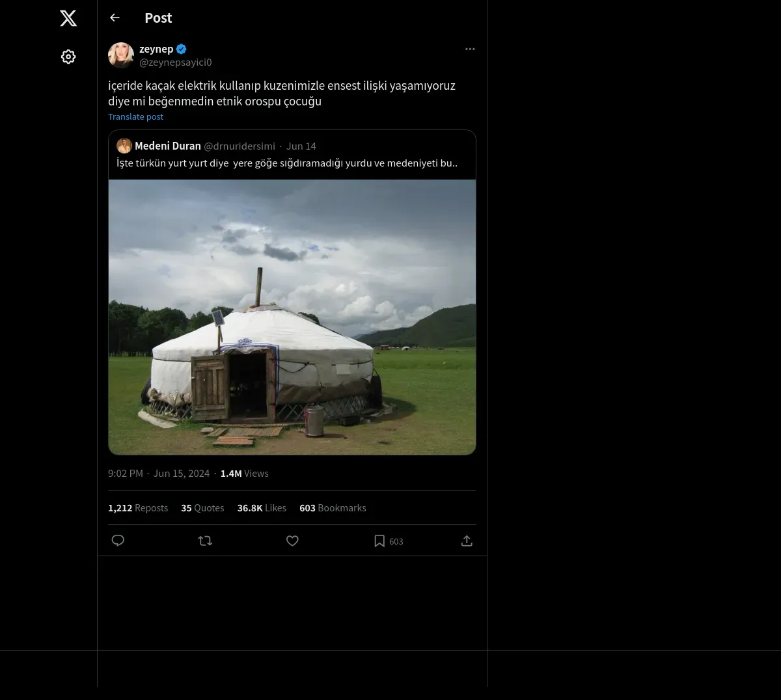
Task: Click the reply speech bubble icon
Action: pos(118,541)
